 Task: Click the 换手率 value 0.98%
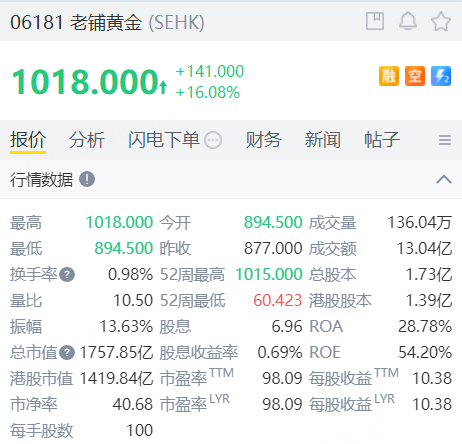130,274
